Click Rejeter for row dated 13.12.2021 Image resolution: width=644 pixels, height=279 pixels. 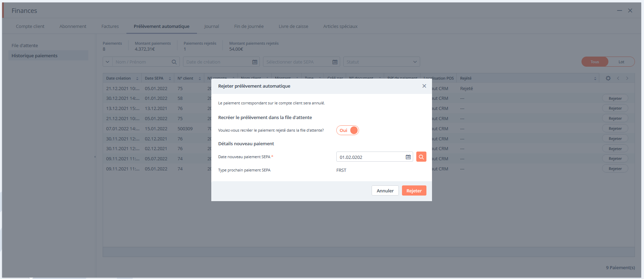point(615,108)
